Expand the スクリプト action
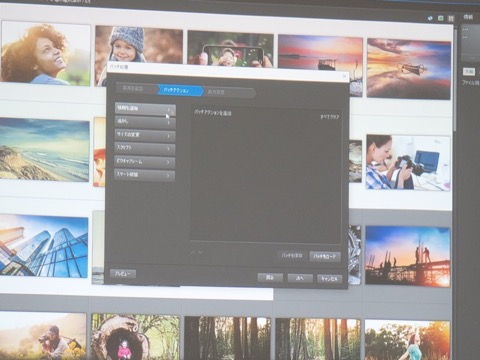 (145, 148)
